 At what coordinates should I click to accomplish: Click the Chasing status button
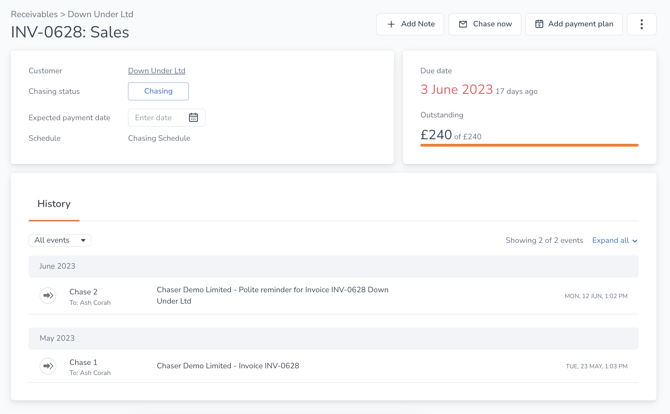tap(158, 91)
